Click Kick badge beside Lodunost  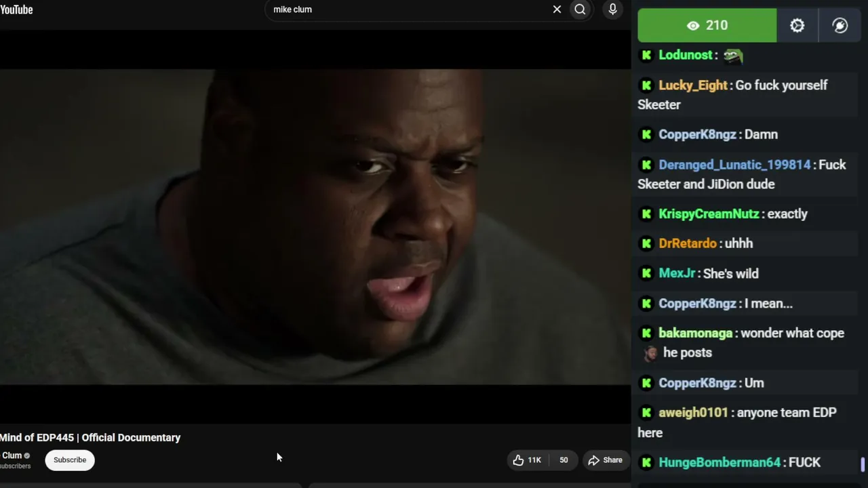pos(646,56)
